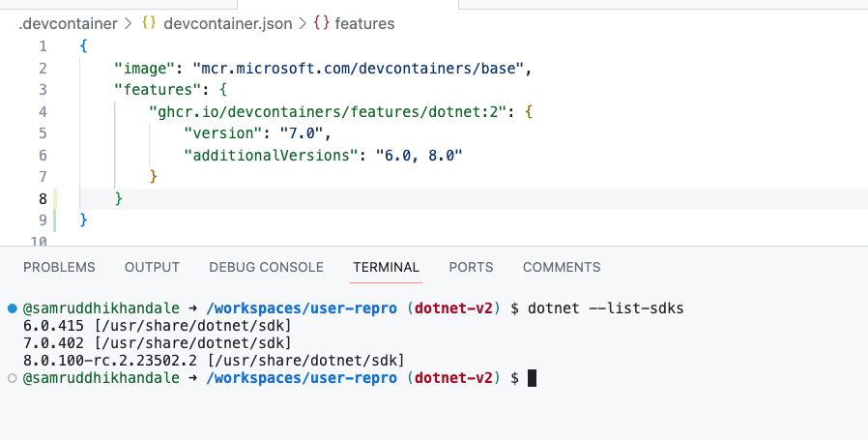
Task: Show the PORTS tab
Action: tap(471, 267)
